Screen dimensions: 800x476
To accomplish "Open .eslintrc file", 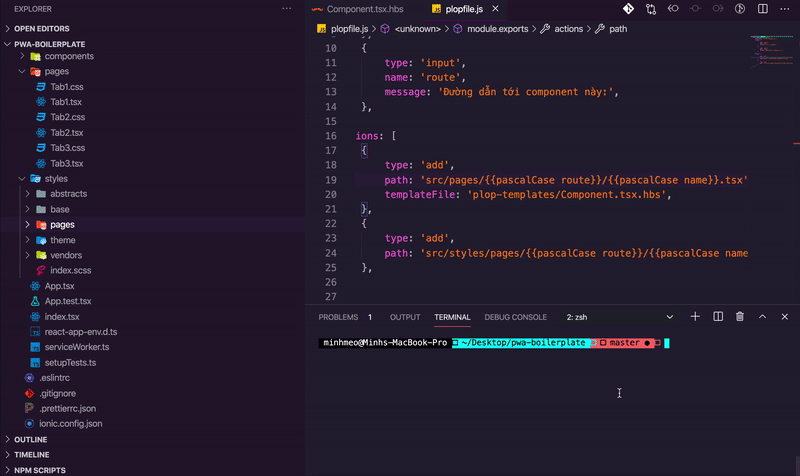I will (54, 378).
